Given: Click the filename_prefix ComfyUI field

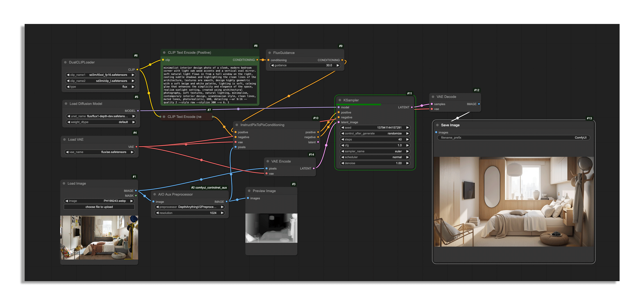Looking at the screenshot, I should [x=513, y=138].
